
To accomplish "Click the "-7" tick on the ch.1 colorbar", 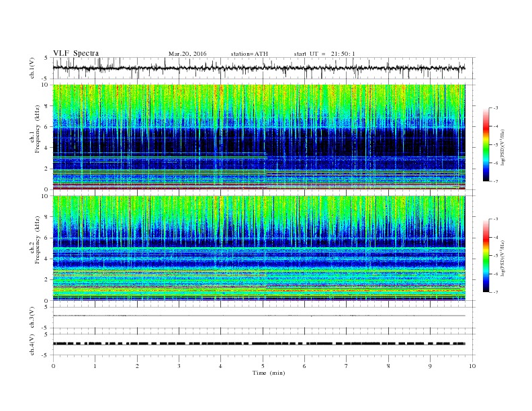I will (x=495, y=181).
